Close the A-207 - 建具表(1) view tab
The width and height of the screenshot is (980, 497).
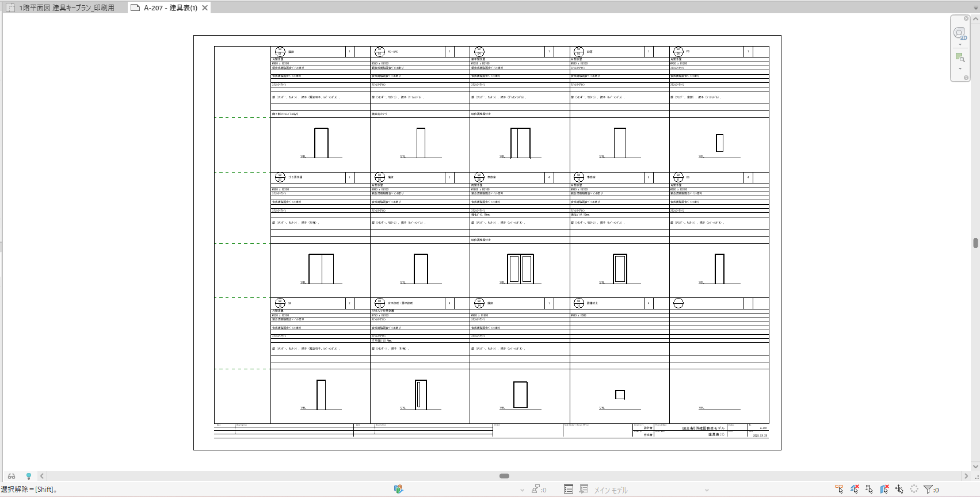point(205,8)
